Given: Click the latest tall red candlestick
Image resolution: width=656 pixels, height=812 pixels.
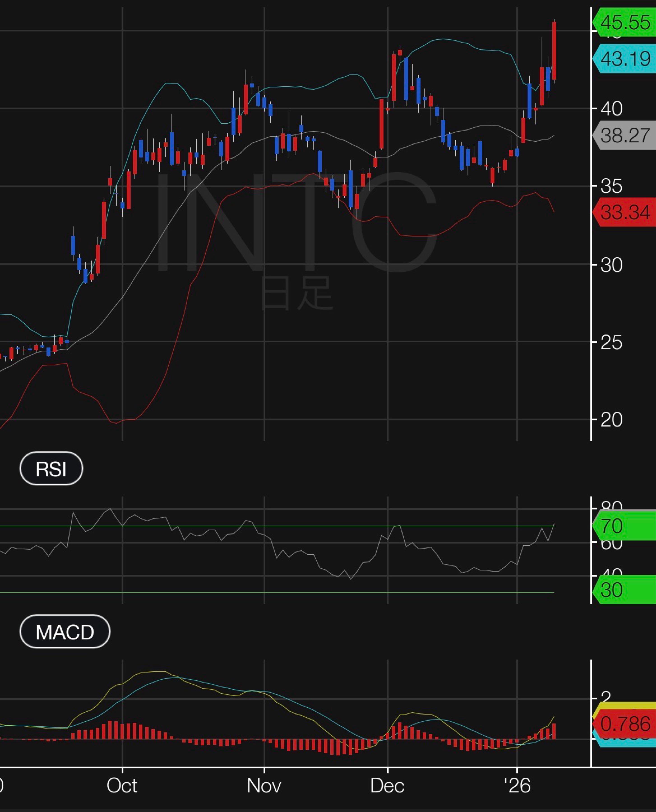Looking at the screenshot, I should [x=554, y=51].
